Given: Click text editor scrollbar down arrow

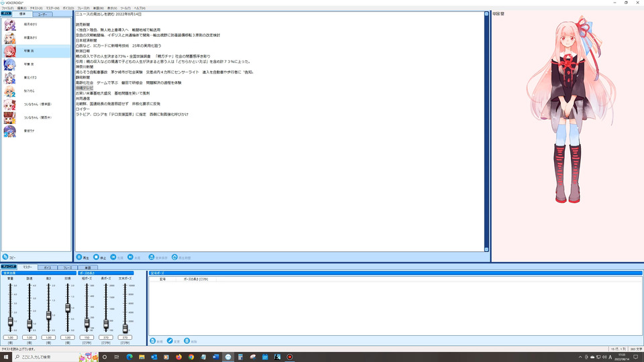Looking at the screenshot, I should (487, 249).
